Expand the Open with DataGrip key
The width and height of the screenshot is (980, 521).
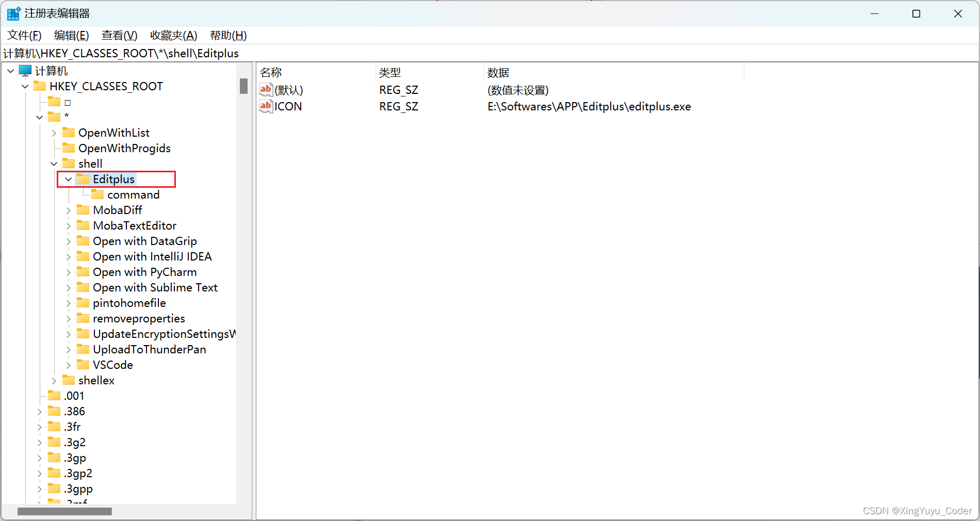point(69,241)
